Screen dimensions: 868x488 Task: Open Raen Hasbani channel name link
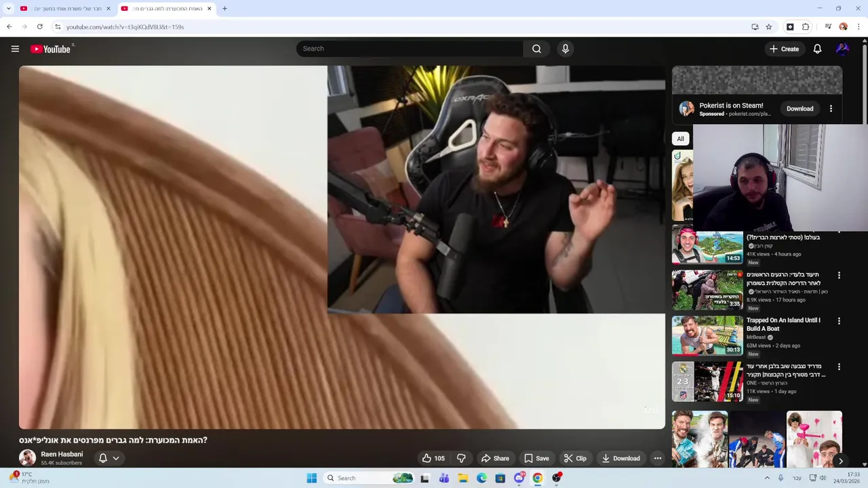click(x=62, y=454)
